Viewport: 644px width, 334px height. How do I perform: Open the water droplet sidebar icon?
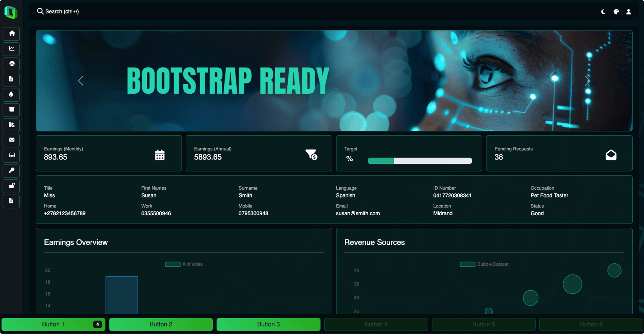point(11,95)
